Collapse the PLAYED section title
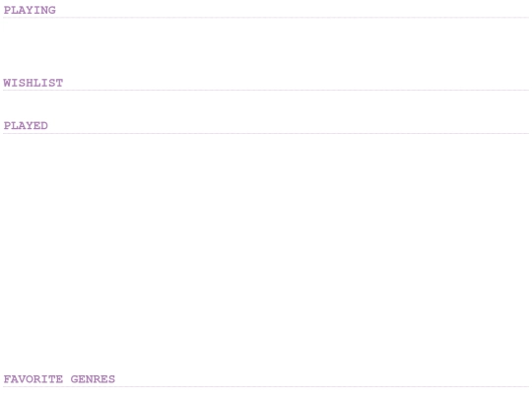 26,125
